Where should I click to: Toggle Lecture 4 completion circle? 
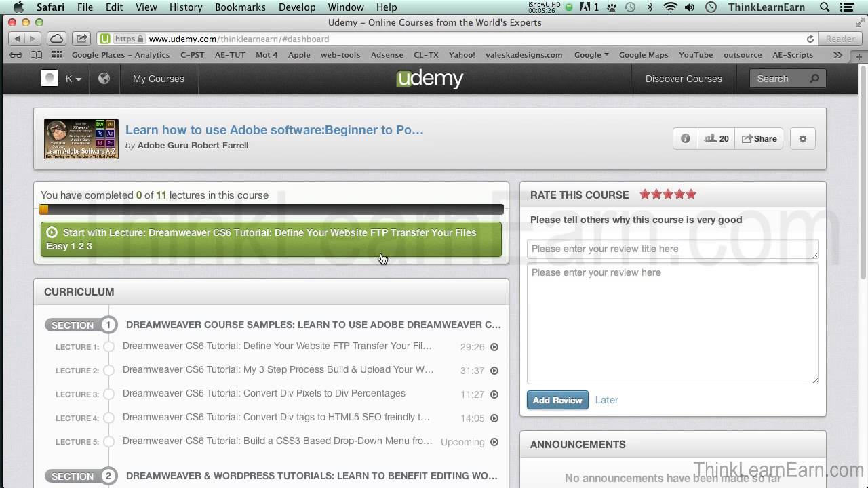click(x=108, y=418)
